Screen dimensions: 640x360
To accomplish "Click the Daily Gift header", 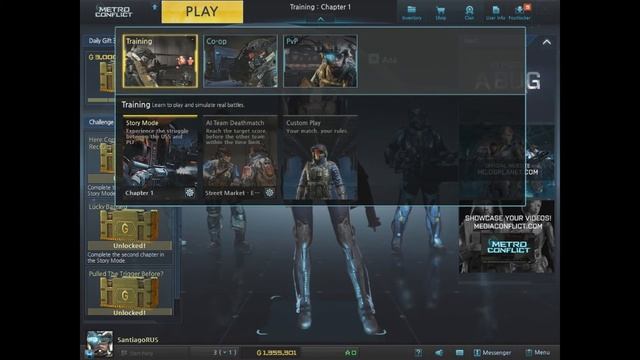I will tap(101, 40).
